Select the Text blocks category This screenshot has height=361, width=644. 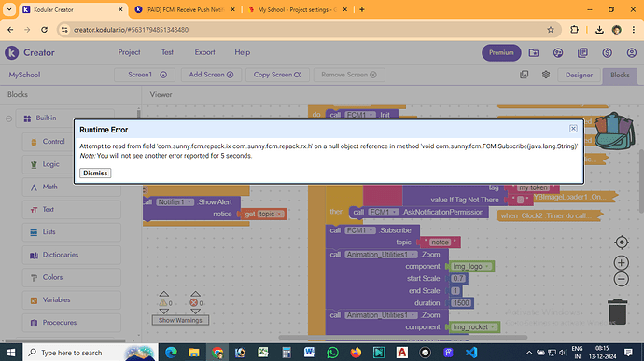coord(72,210)
